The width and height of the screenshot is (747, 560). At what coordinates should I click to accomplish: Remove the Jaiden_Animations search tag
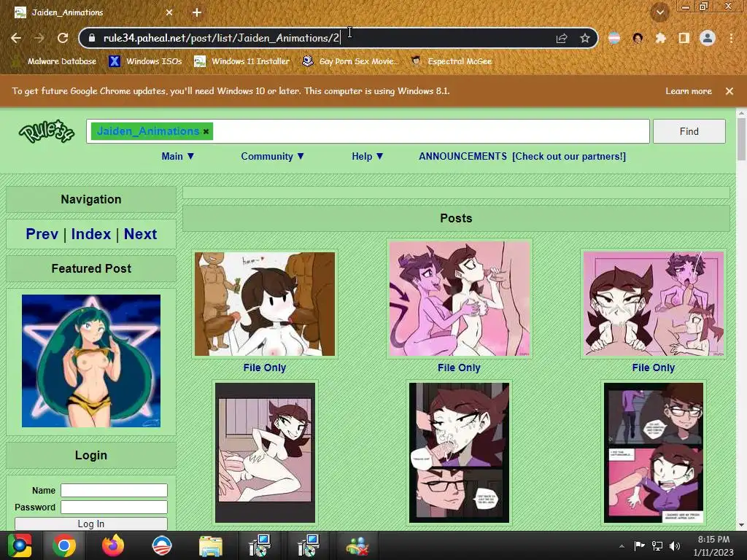click(x=206, y=132)
